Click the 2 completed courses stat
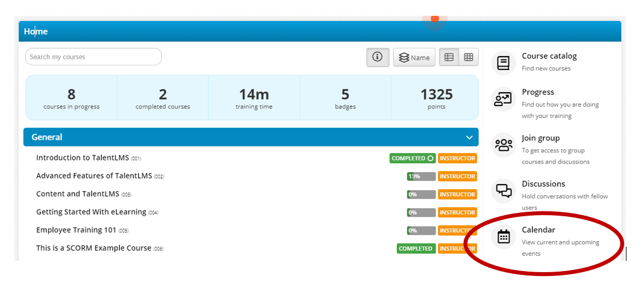This screenshot has width=644, height=297. tap(163, 98)
